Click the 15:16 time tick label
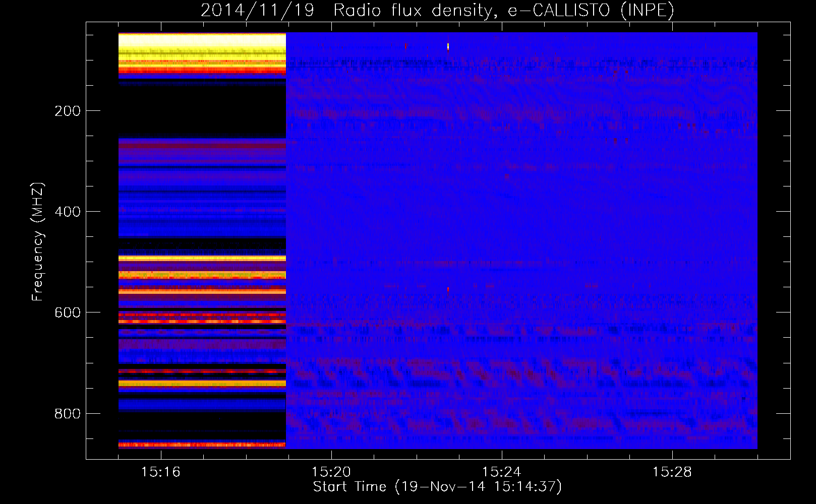The height and width of the screenshot is (504, 816). tap(161, 472)
